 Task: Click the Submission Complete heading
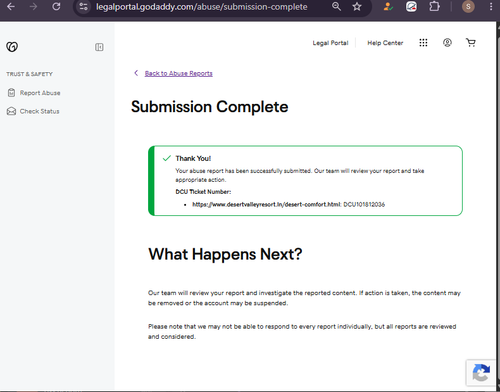[210, 107]
